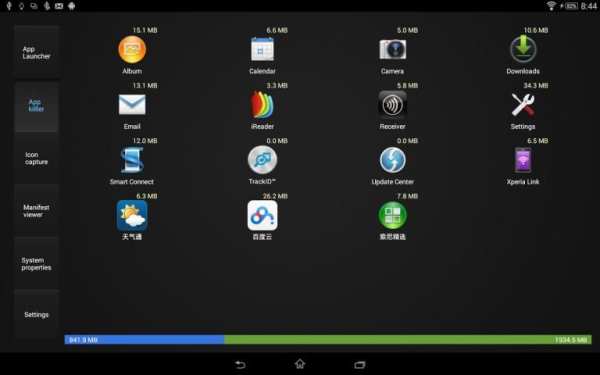Viewport: 600px width, 375px height.
Task: Click the Update Center label text
Action: (393, 182)
